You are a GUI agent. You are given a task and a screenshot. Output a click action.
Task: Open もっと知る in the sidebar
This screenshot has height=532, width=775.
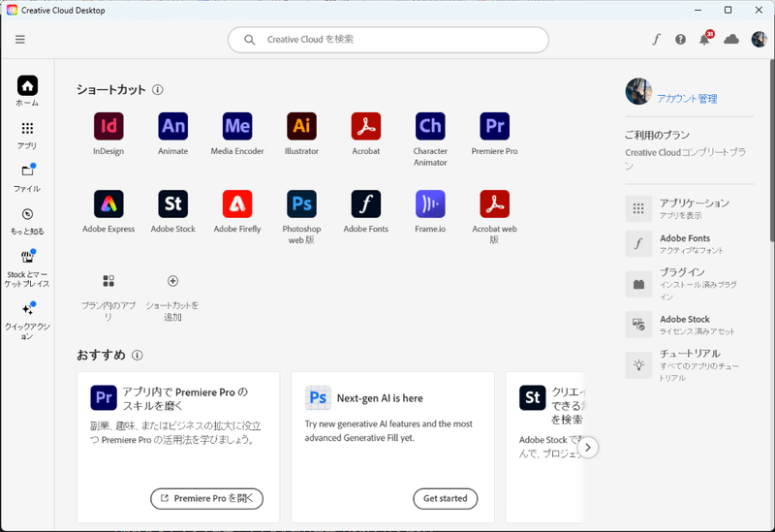pos(27,221)
